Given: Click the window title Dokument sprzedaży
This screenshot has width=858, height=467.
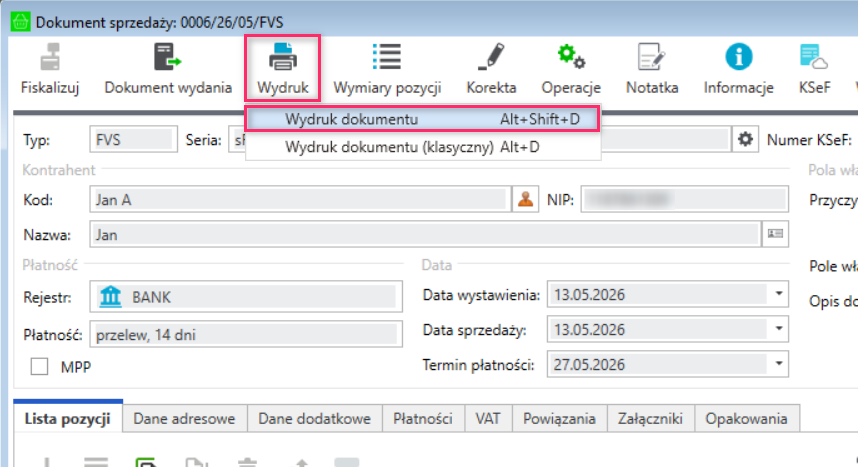Looking at the screenshot, I should click(x=159, y=22).
